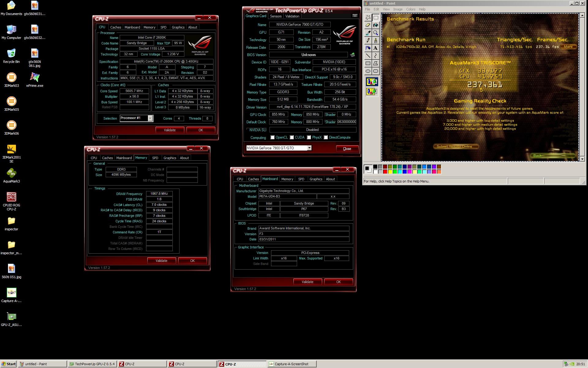Select the Pick Color eyedropper tool
Image resolution: width=588 pixels, height=368 pixels.
(x=368, y=33)
